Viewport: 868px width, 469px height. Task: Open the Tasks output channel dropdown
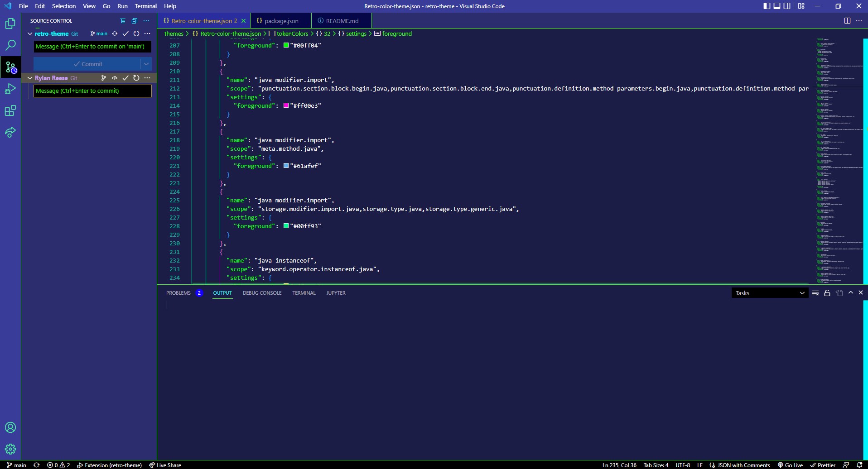769,293
